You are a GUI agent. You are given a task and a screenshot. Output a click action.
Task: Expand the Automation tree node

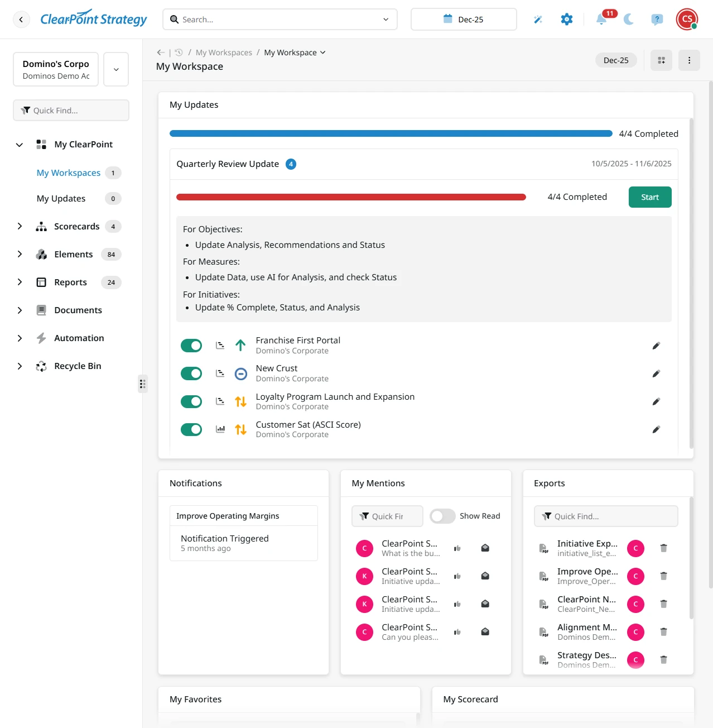click(x=20, y=338)
